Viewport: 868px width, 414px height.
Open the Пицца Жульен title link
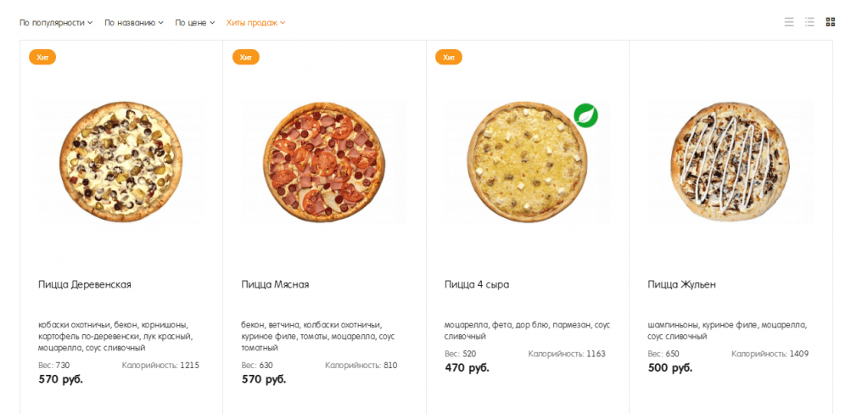[681, 284]
